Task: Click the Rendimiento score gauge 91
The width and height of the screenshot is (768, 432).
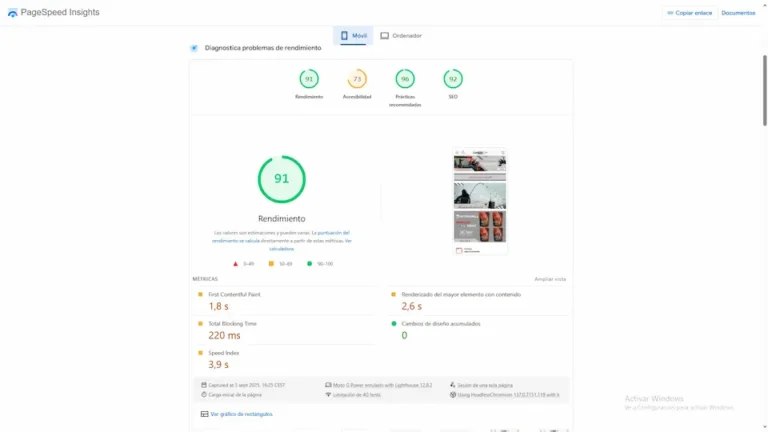Action: coord(309,79)
